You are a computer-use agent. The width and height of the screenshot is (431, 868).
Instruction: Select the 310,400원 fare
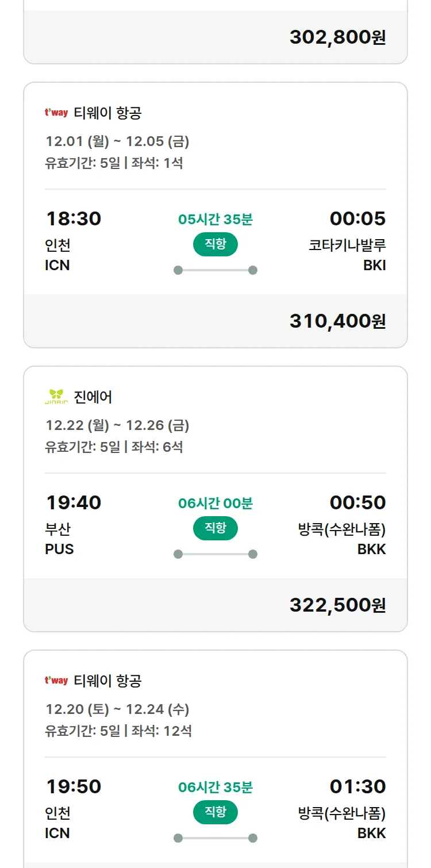point(337,321)
